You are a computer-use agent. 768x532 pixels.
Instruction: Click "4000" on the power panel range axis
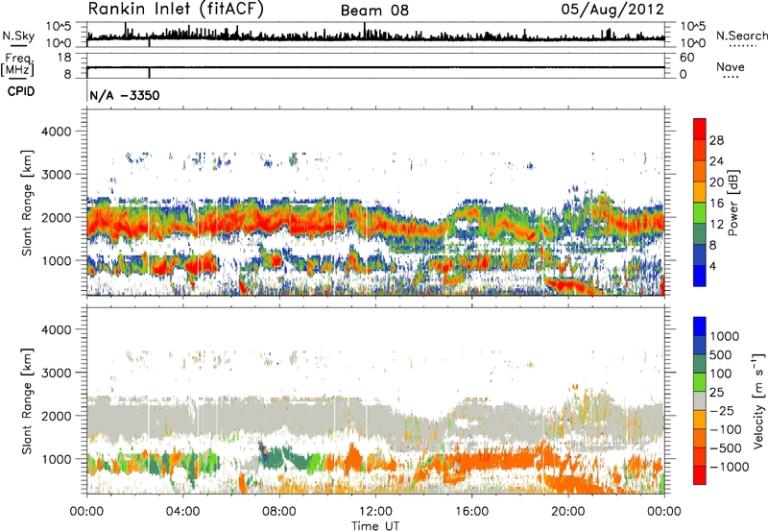coord(56,132)
